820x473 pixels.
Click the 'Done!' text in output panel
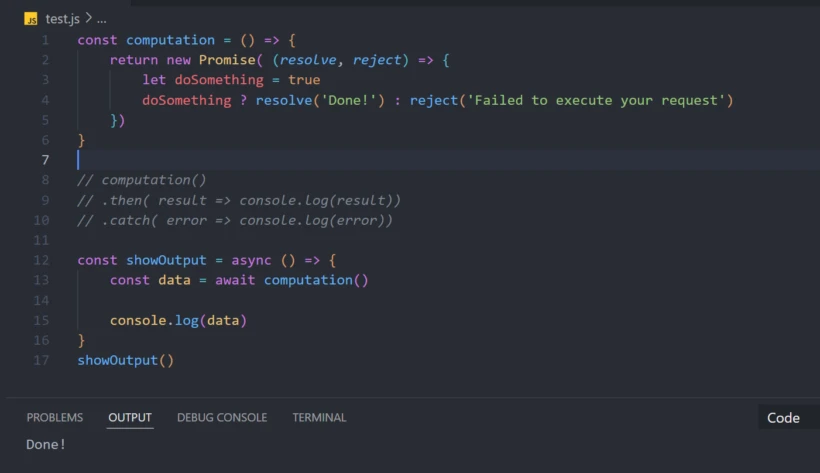(46, 444)
